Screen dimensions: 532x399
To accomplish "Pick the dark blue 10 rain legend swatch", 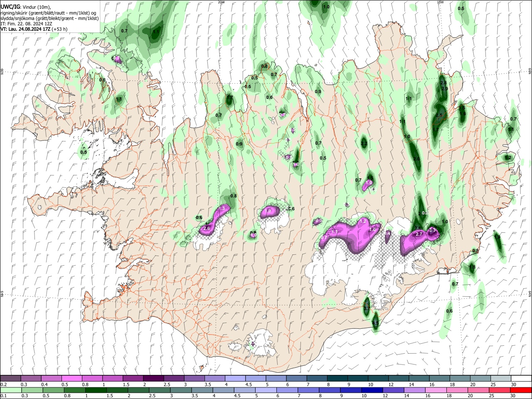I will coord(371,390).
